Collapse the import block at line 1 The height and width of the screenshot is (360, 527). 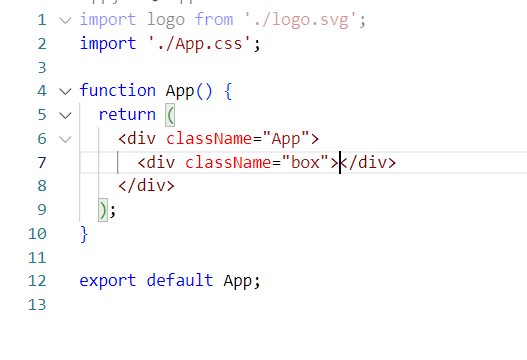65,21
